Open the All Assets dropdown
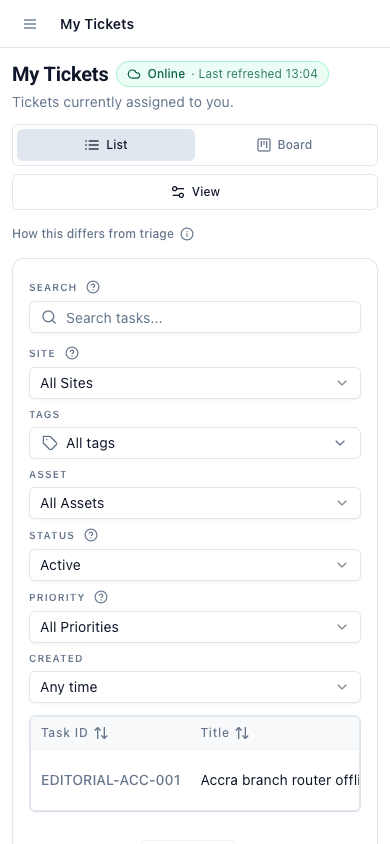This screenshot has width=390, height=844. (x=195, y=503)
